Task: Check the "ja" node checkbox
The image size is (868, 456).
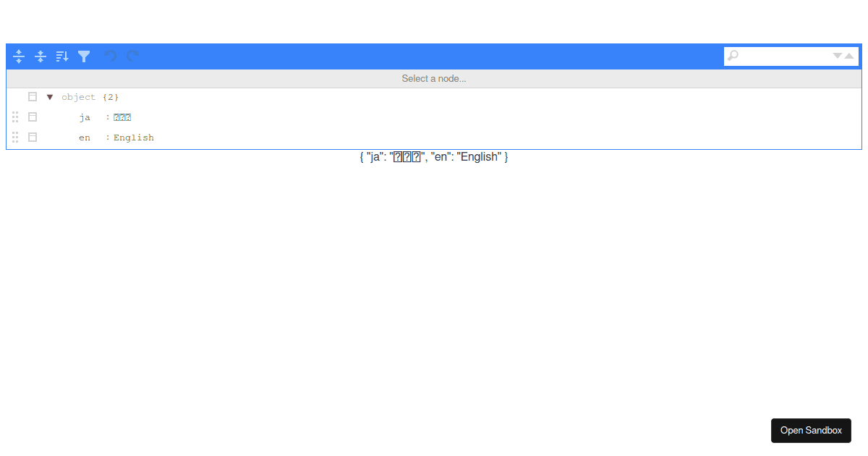Action: click(x=32, y=117)
